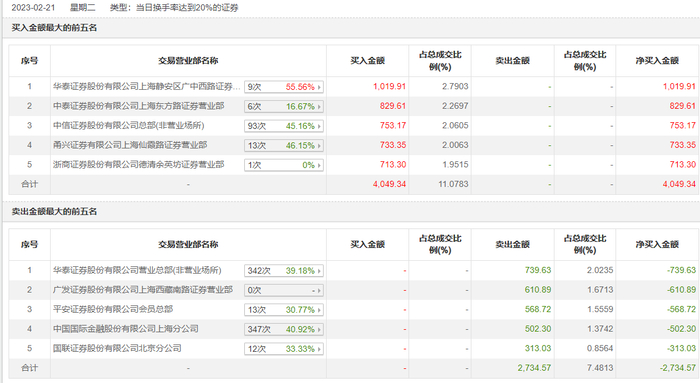Screen dimensions: 700x383
Task: Expand the 13次 30.77% dropdown for 平安证券
Action: pyautogui.click(x=283, y=310)
